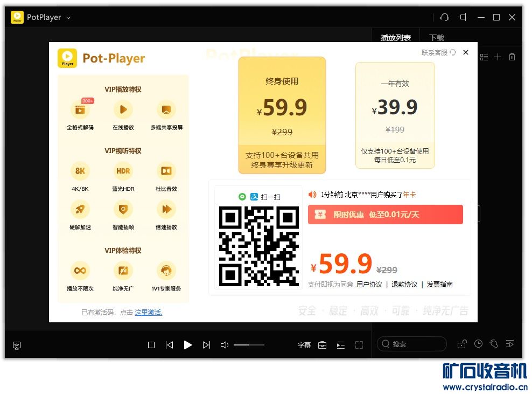Click the cast screen icon at bottom left
Viewport: 532px width, 394px height.
coord(17,345)
